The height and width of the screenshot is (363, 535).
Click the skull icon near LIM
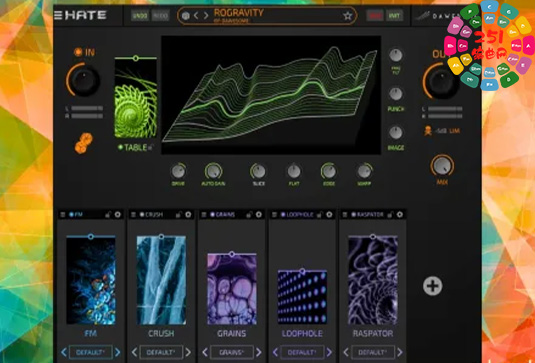click(428, 131)
